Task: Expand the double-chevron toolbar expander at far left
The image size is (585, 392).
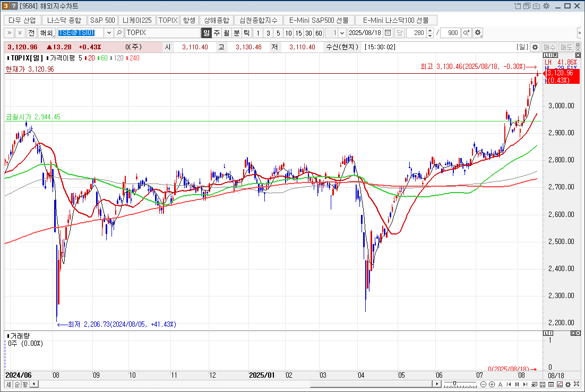Action: pos(10,33)
